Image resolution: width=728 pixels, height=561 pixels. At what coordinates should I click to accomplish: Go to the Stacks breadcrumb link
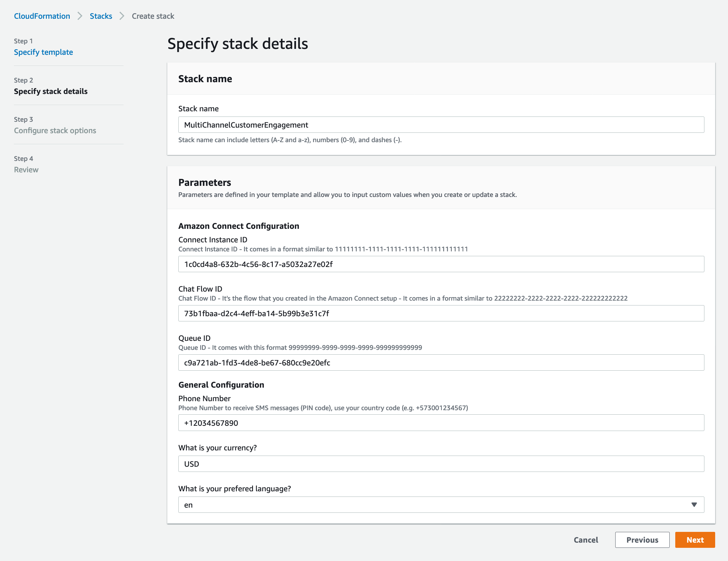pyautogui.click(x=101, y=16)
